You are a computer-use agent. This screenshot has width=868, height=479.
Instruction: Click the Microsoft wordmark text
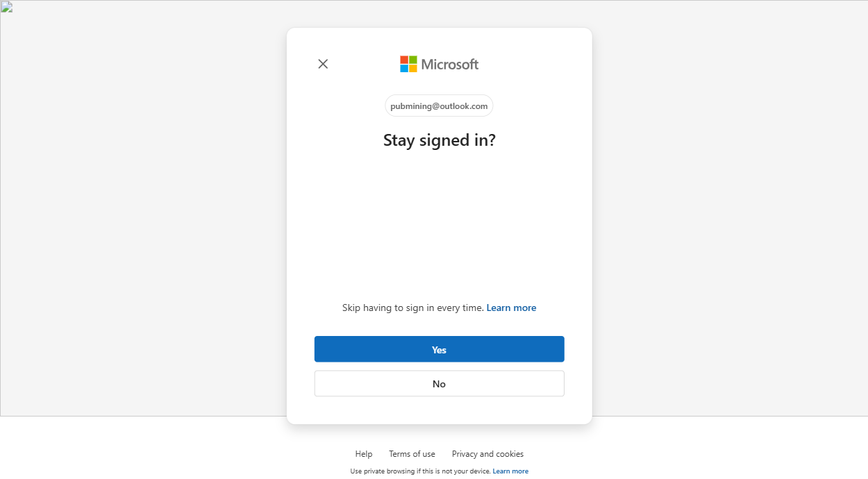[450, 65]
